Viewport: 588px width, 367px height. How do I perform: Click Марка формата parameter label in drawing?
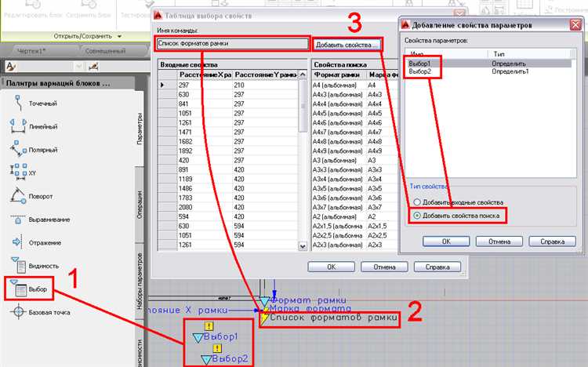[310, 308]
